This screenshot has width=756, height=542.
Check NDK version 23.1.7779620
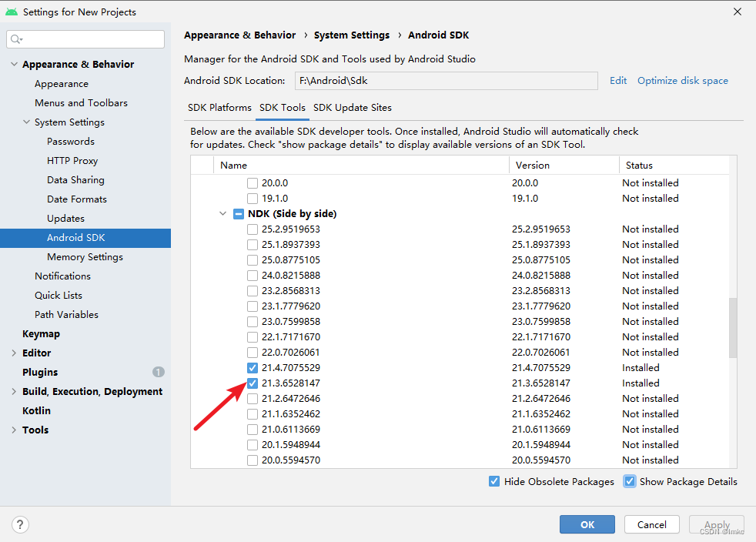click(253, 306)
